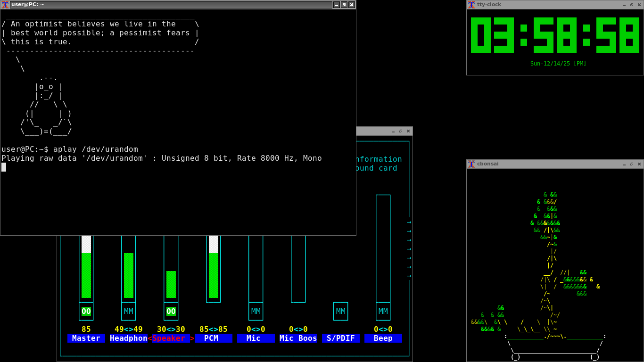Select the Master channel label
The image size is (644, 362).
point(86,338)
